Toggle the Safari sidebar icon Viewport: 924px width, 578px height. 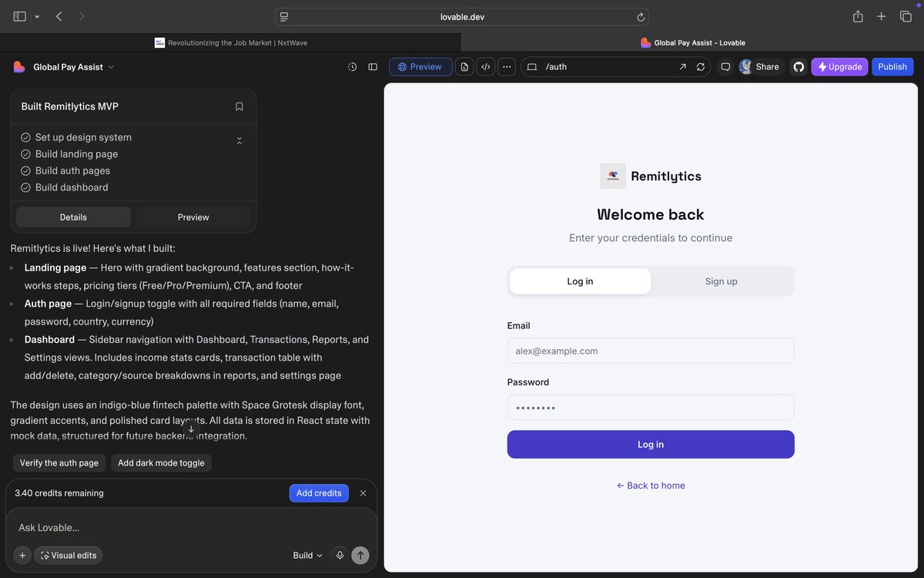click(19, 16)
